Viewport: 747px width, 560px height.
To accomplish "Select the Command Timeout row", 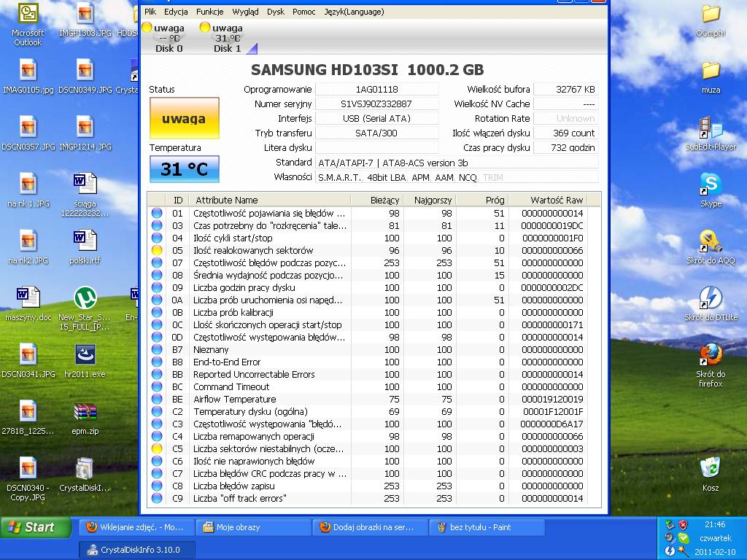I will [x=367, y=386].
